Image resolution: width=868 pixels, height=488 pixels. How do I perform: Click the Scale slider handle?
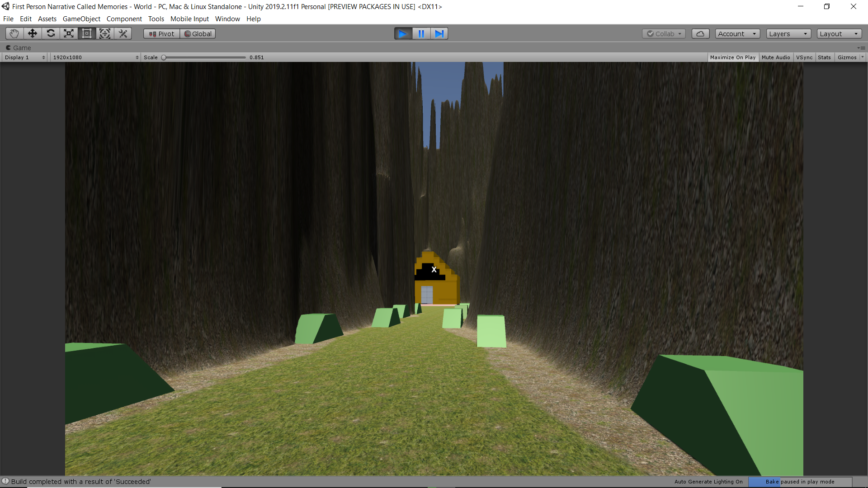164,57
